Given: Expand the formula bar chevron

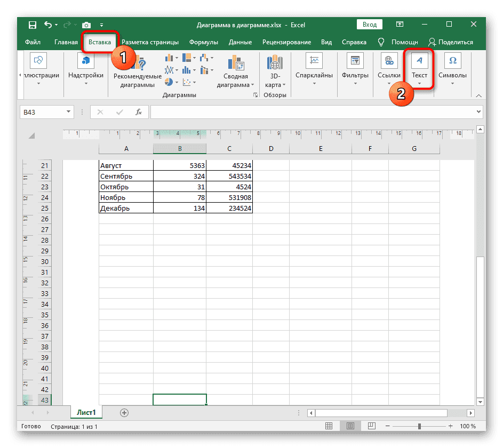Looking at the screenshot, I should (478, 112).
